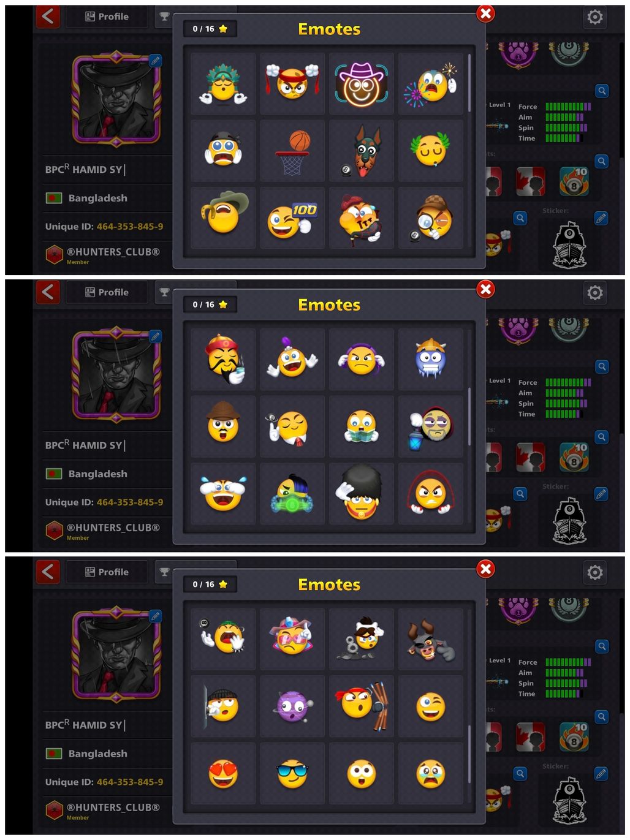Choose the basketball hoop emote
This screenshot has width=630, height=840.
(x=292, y=151)
